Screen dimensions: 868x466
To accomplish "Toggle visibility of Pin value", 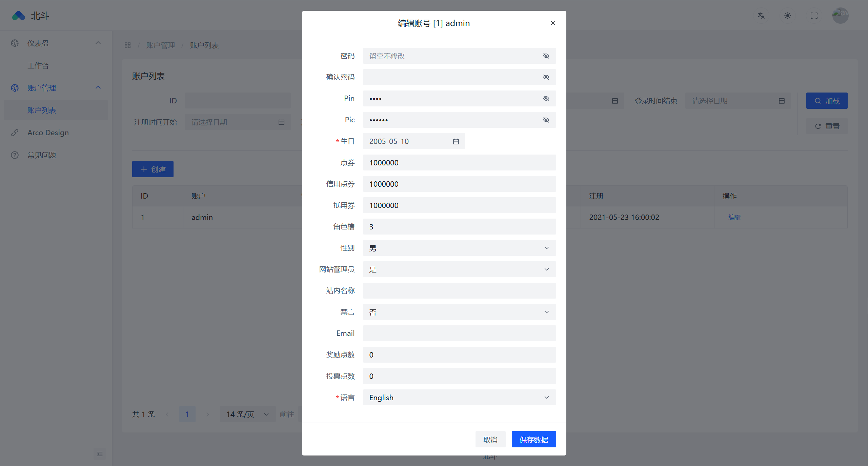I will [546, 99].
